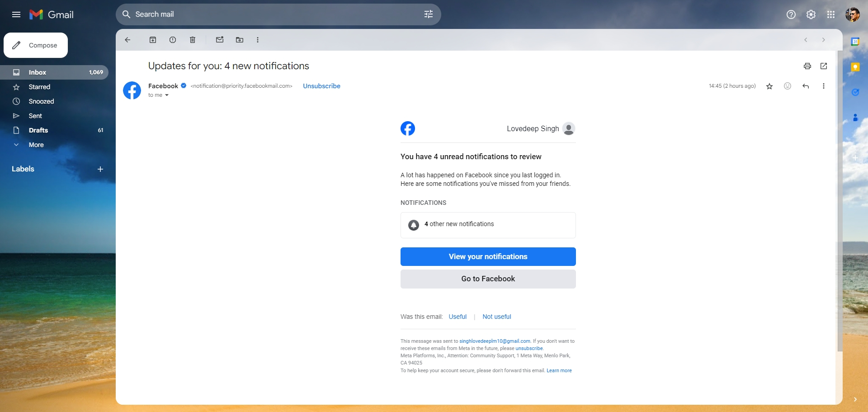Click the Facebook logo in email body
Screen dimensions: 868x412
(408, 128)
